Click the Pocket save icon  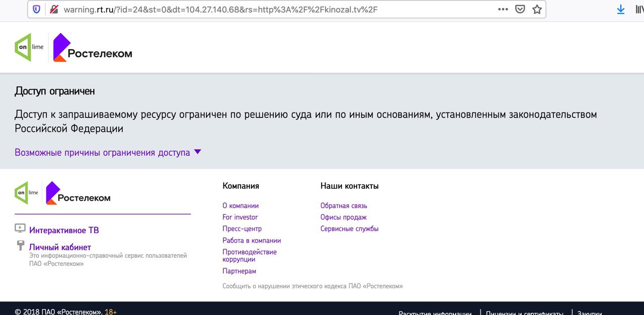[x=520, y=9]
